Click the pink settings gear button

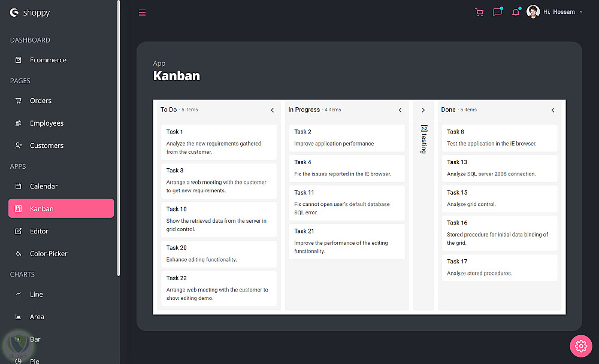pyautogui.click(x=580, y=345)
